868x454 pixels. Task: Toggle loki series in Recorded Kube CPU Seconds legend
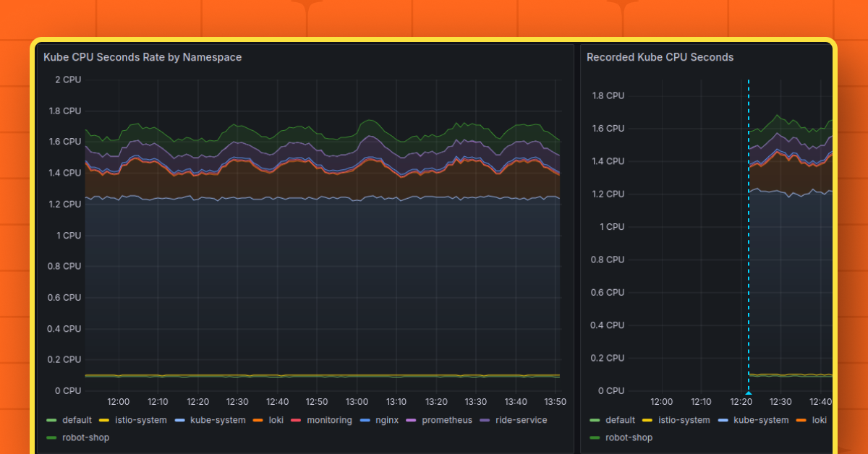pyautogui.click(x=818, y=420)
